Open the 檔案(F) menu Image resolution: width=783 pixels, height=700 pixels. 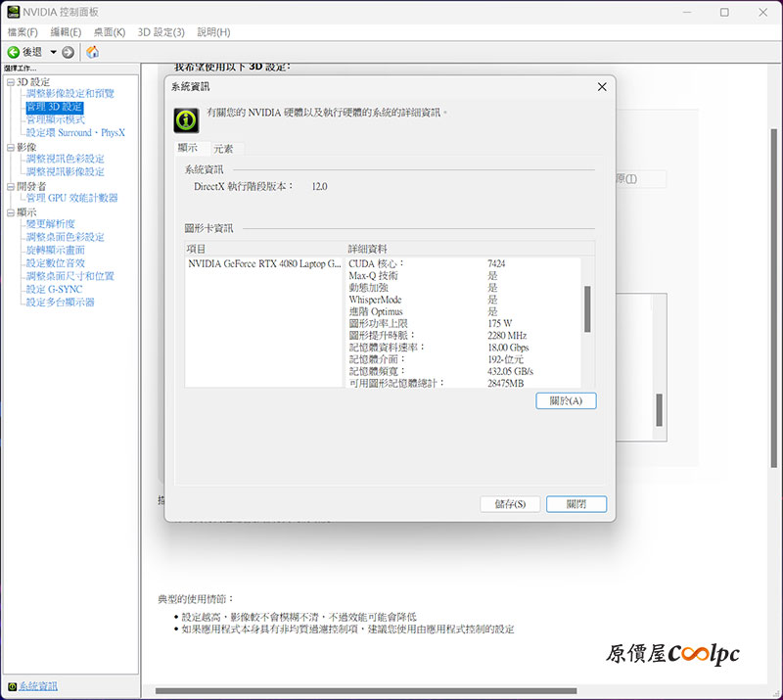click(23, 32)
